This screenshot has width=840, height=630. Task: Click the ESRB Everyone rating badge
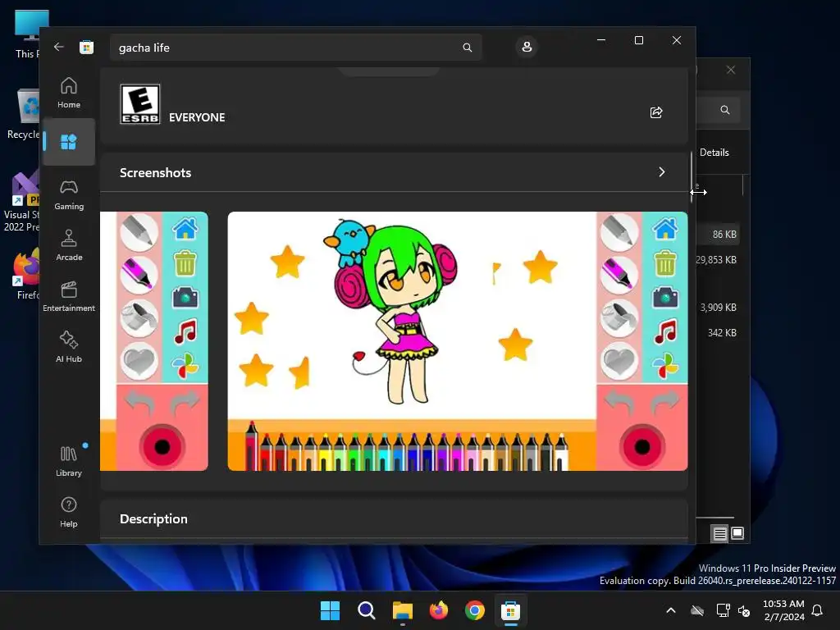pyautogui.click(x=139, y=104)
